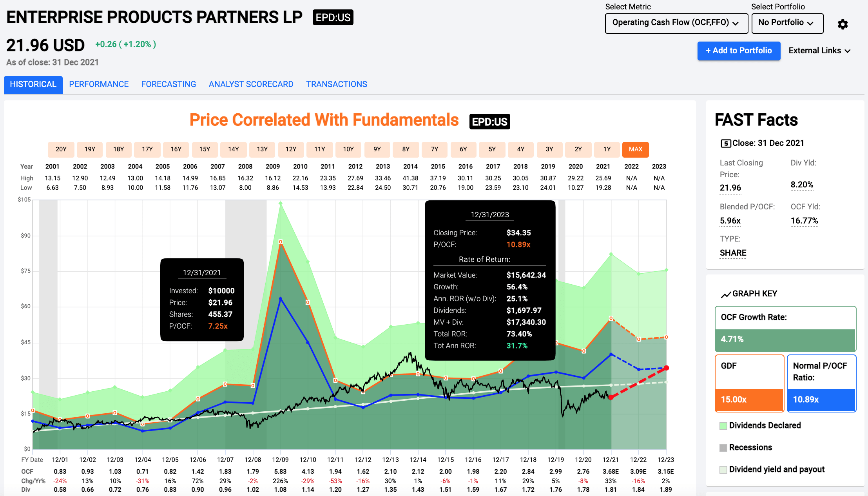Go to the Transactions tab
Image resolution: width=868 pixels, height=496 pixels.
[x=337, y=85]
